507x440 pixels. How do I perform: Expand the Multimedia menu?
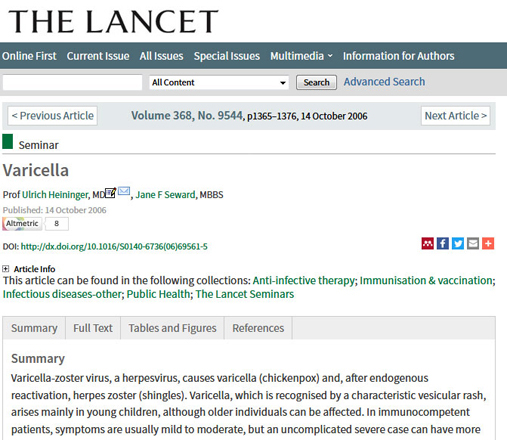tap(301, 56)
